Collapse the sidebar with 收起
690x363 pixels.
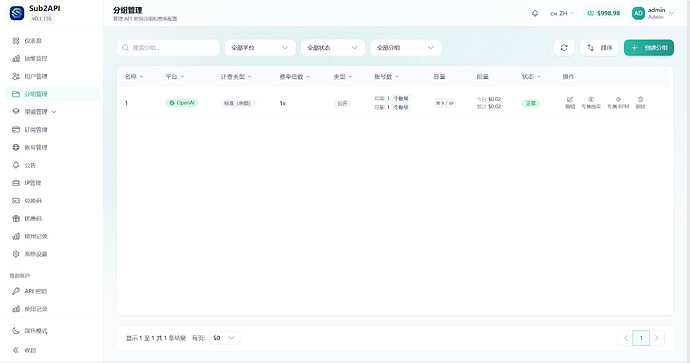pyautogui.click(x=51, y=350)
